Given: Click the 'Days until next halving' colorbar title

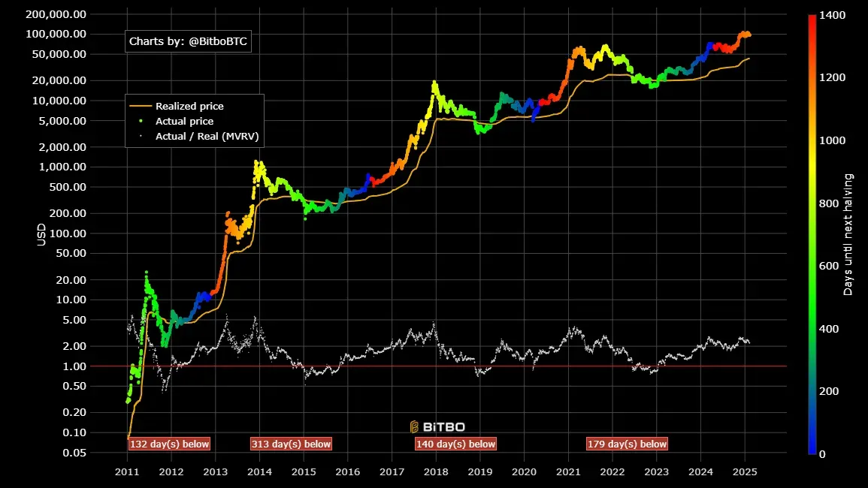Looking at the screenshot, I should tap(848, 234).
